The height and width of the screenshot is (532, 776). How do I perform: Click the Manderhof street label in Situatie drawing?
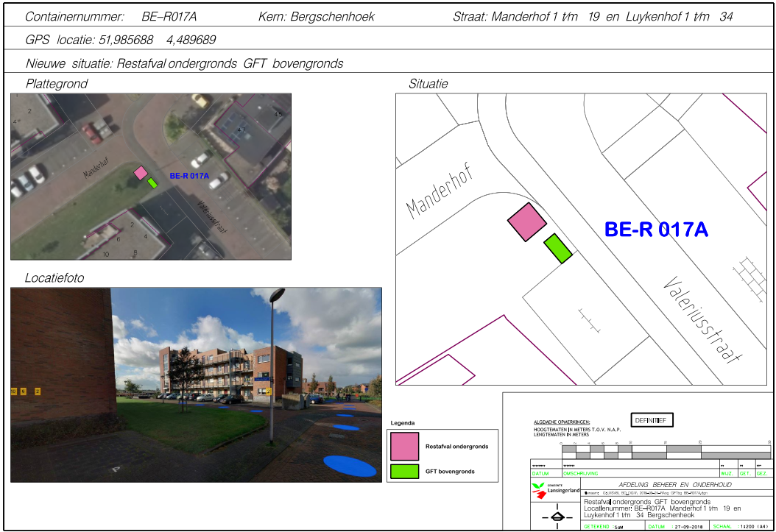[x=438, y=191]
